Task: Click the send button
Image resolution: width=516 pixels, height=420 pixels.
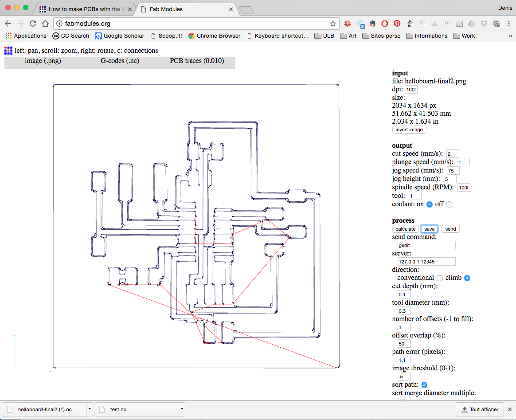Action: (450, 229)
